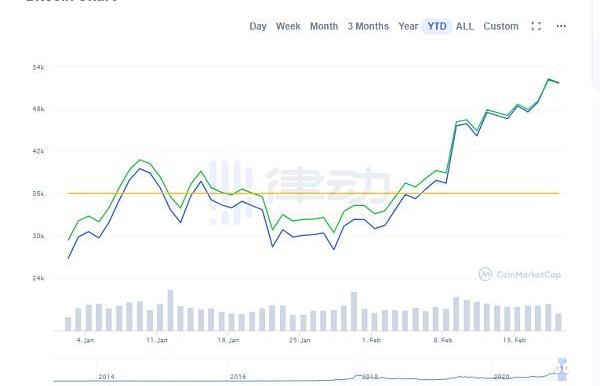Open fullscreen chart view icon

(x=536, y=26)
